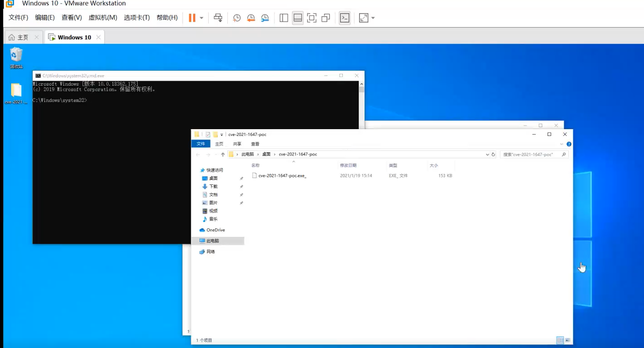Take a snapshot with the clock-plus icon
The height and width of the screenshot is (348, 644).
tap(237, 18)
